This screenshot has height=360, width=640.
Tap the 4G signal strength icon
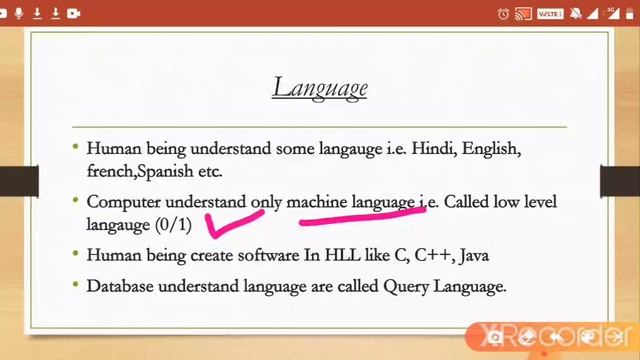(613, 13)
